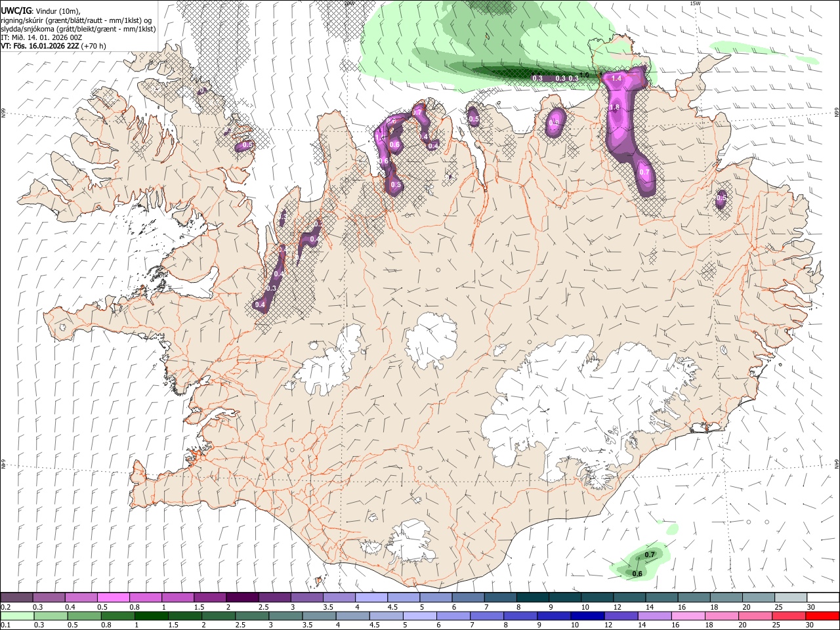
Task: Click the '1.4' snowfall value on the map
Action: pos(616,79)
